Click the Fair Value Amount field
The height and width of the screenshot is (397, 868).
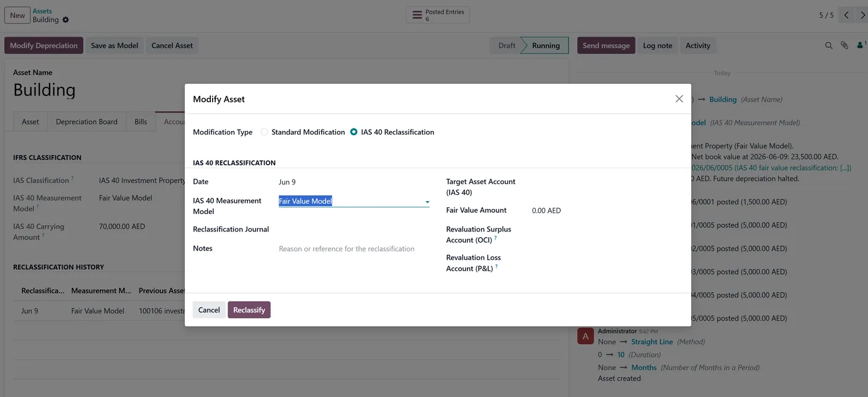click(x=606, y=210)
